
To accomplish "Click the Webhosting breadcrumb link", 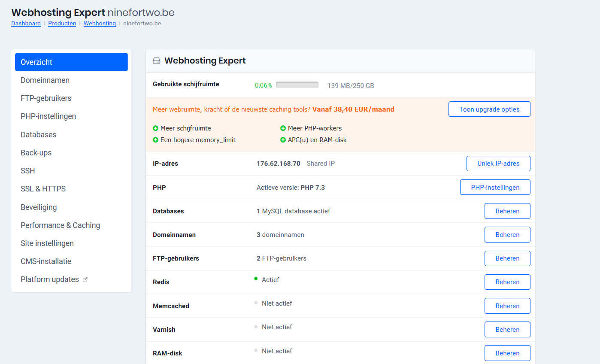I will 100,24.
